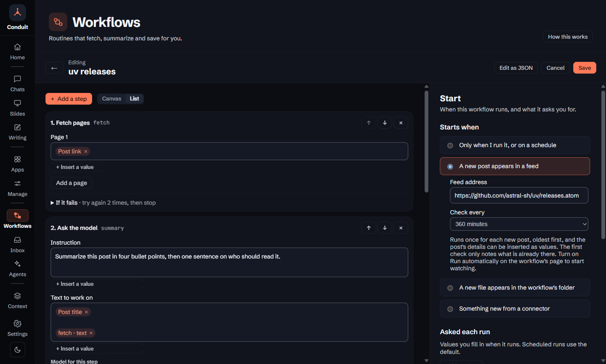Select A new post appears in a feed
606x364 pixels.
[x=515, y=166]
